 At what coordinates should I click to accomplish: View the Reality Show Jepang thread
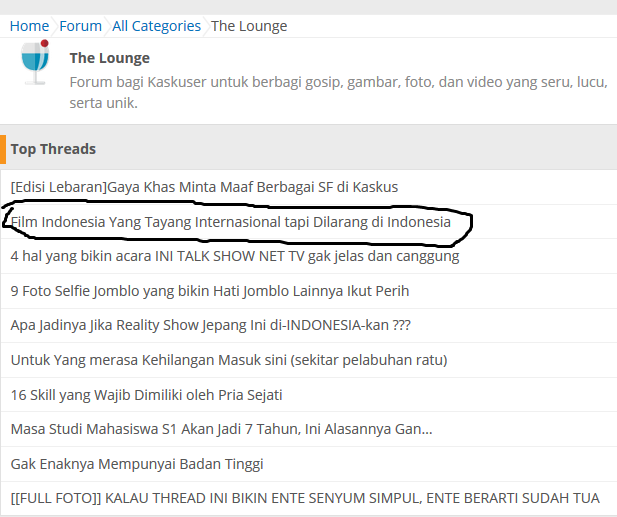[x=211, y=325]
